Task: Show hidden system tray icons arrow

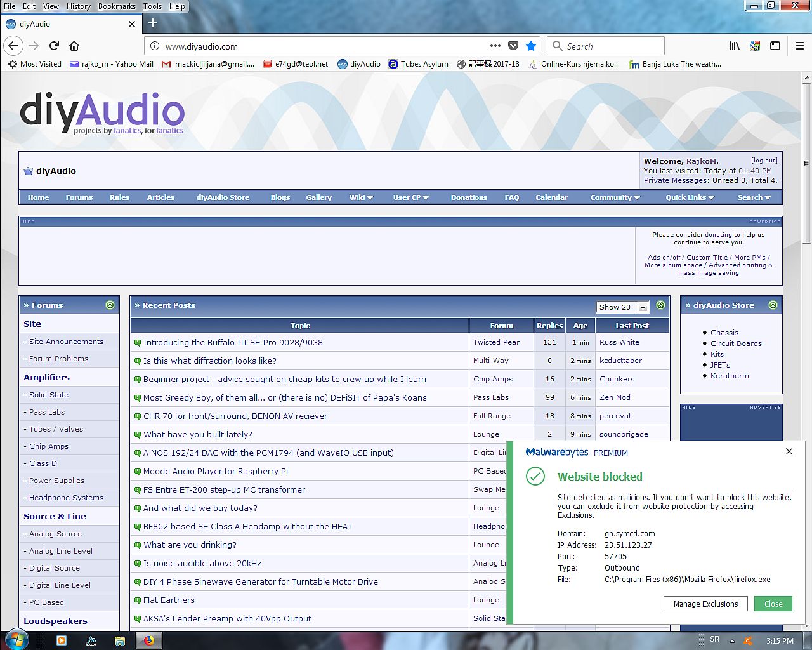Action: 733,641
